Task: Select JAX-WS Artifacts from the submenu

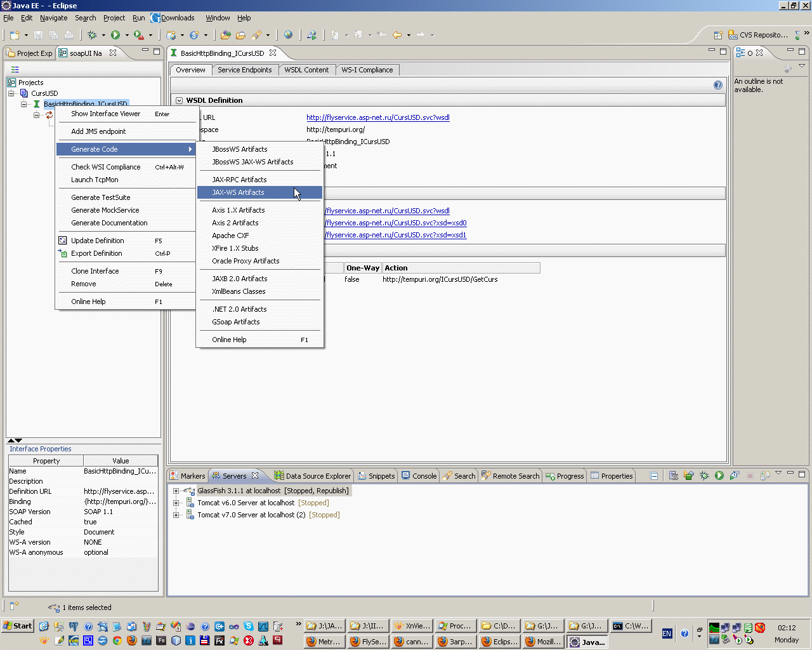Action: click(238, 192)
